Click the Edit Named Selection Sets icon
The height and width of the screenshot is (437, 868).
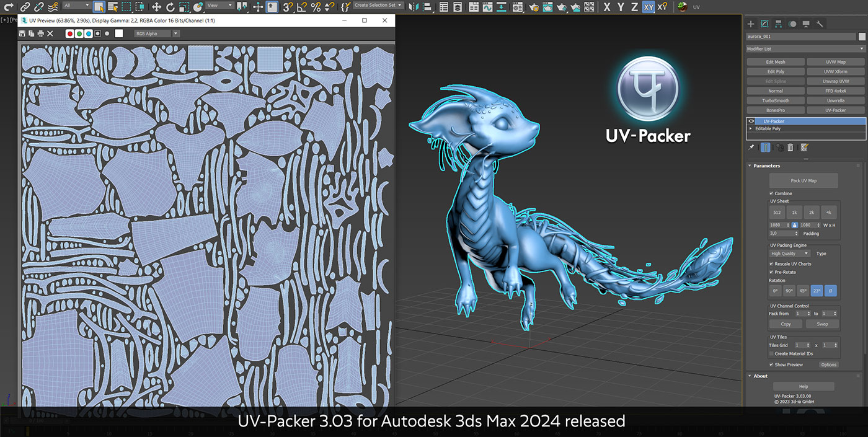tap(345, 7)
